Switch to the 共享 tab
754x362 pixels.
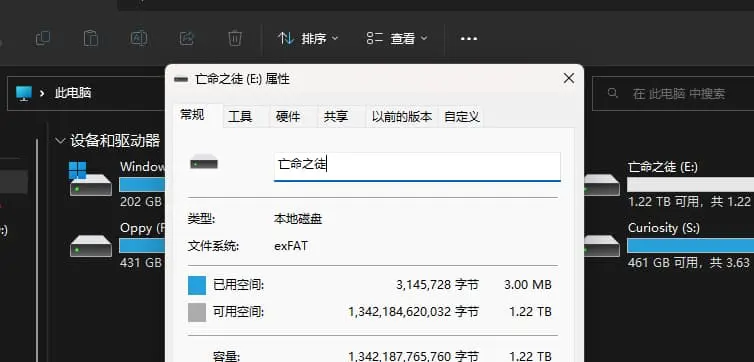pos(336,117)
